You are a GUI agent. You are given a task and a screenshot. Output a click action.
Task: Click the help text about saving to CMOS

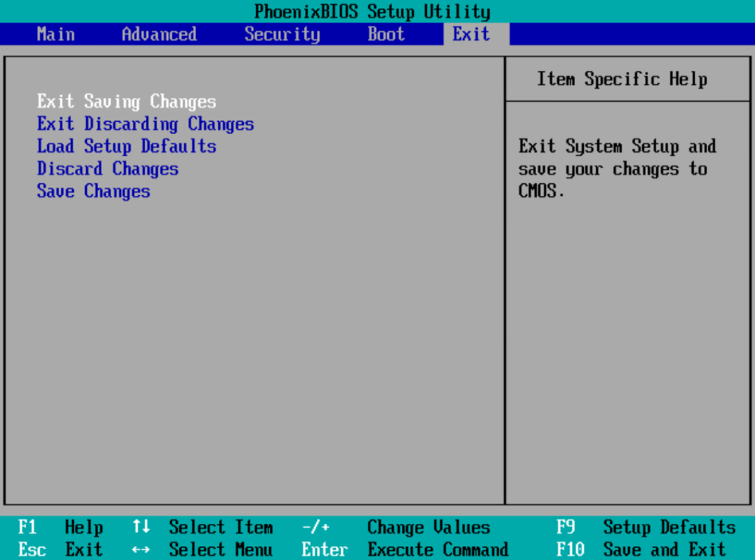click(x=617, y=169)
